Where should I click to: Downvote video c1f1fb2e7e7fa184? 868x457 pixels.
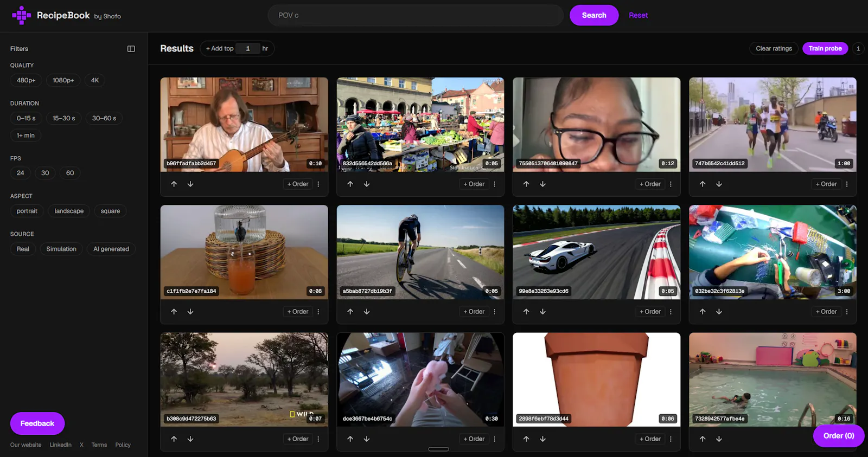pyautogui.click(x=190, y=312)
